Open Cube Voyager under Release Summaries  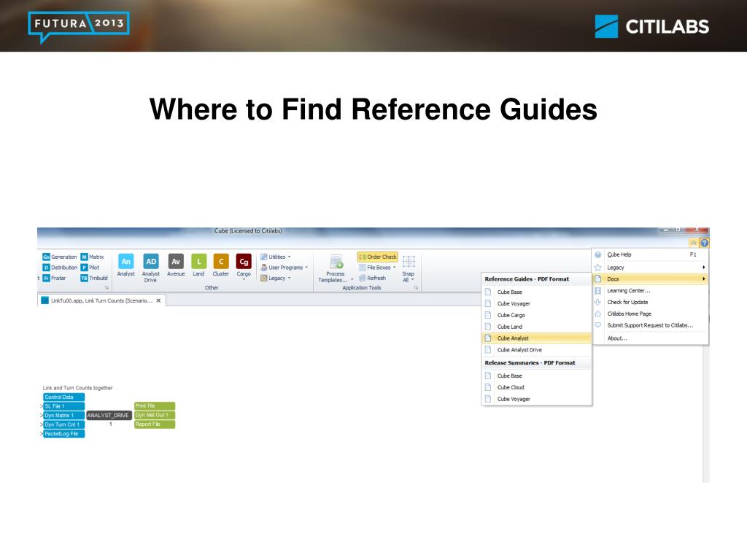pyautogui.click(x=536, y=399)
